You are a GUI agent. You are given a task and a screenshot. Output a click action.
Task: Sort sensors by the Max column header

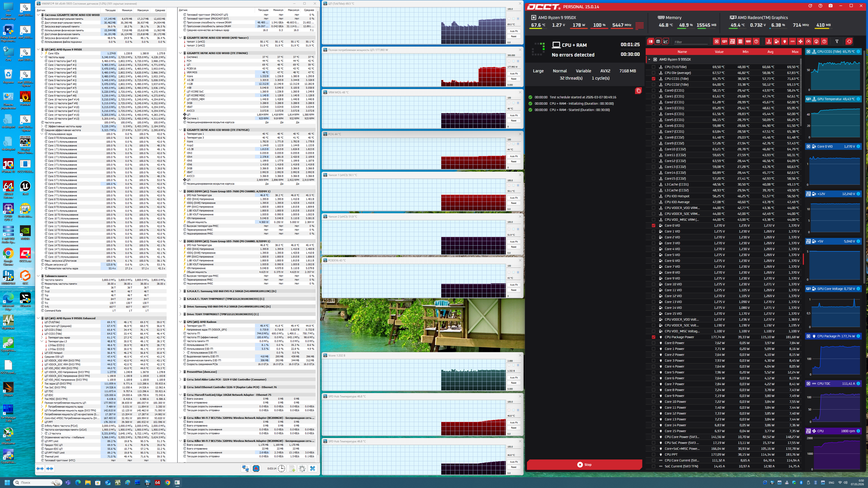click(795, 52)
